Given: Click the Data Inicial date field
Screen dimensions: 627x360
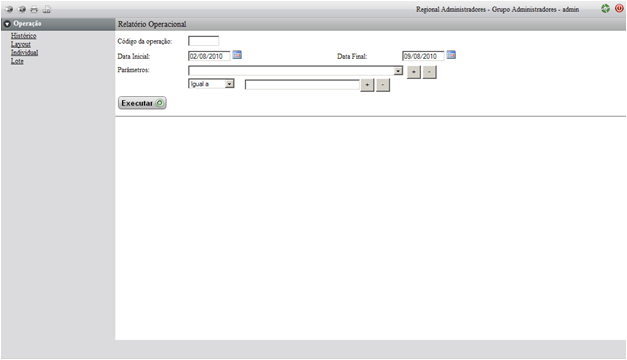Looking at the screenshot, I should pos(209,56).
